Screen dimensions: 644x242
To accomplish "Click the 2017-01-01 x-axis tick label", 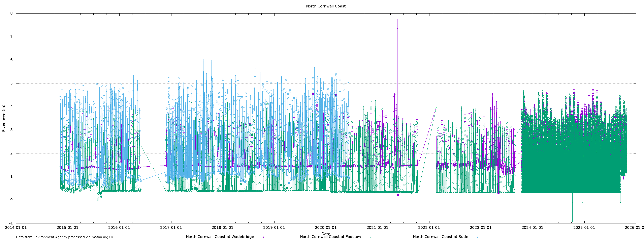I will pos(171,228).
